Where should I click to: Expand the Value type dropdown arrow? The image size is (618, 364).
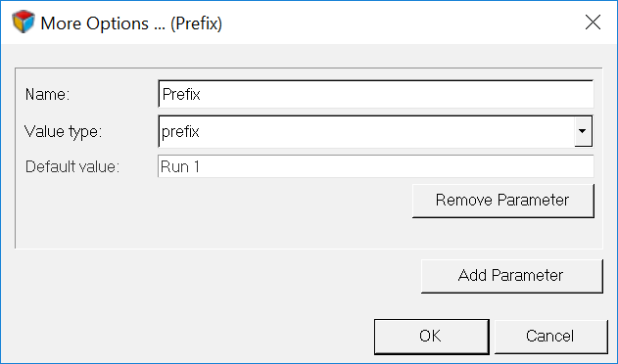coord(583,131)
